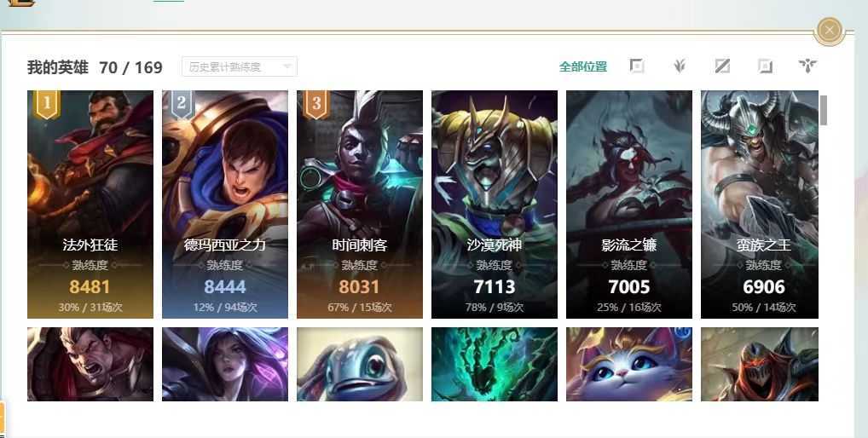Select the 时间刺客 hero card
Viewport: 868px width, 438px height.
[360, 205]
